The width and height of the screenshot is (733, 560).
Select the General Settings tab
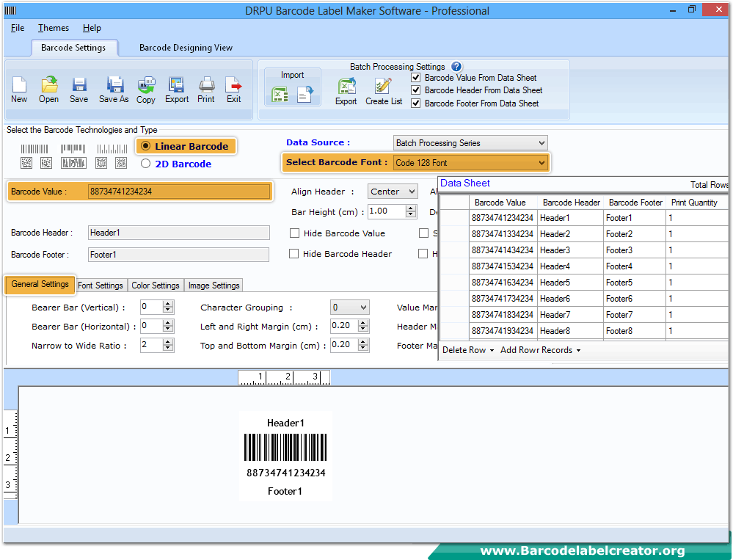tap(40, 284)
